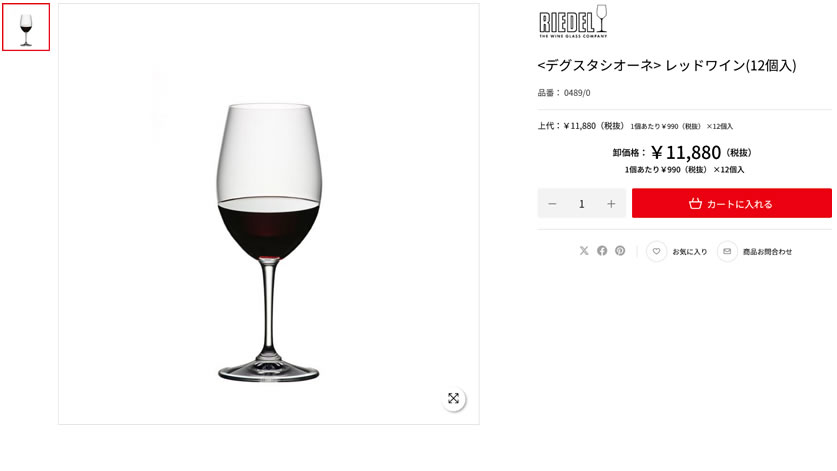Increase quantity with plus button

611,203
